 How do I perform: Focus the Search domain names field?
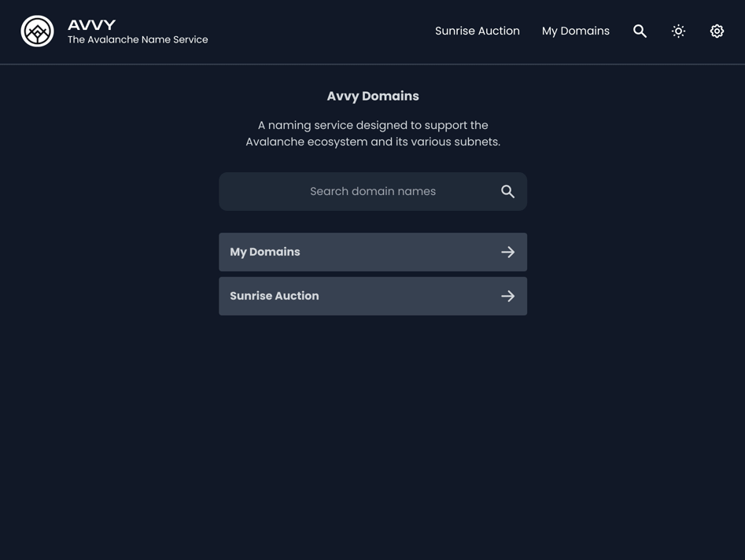point(373,191)
